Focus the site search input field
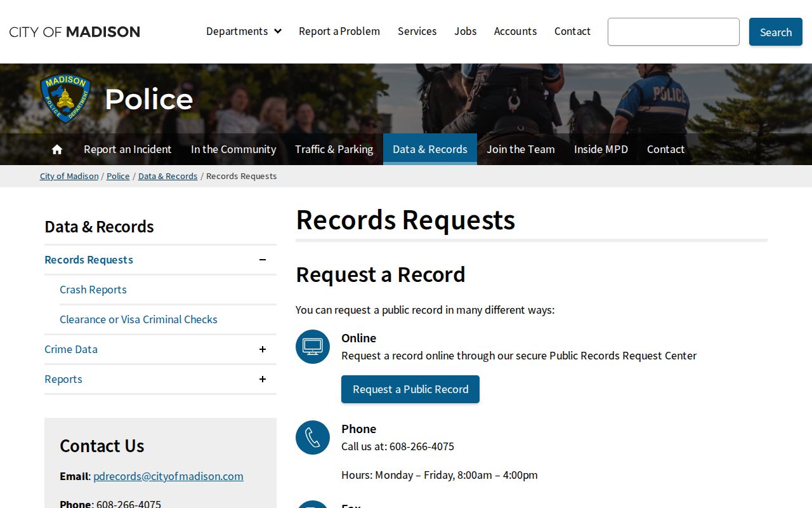 pyautogui.click(x=674, y=32)
